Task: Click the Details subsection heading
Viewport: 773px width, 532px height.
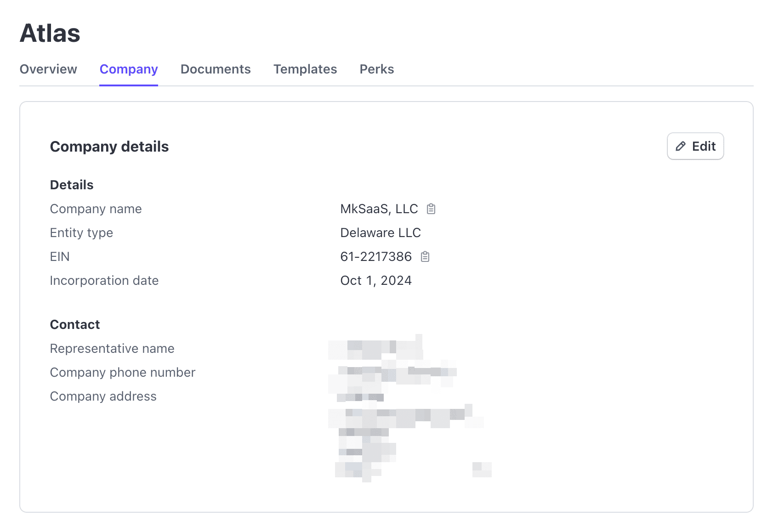Action: click(x=72, y=185)
